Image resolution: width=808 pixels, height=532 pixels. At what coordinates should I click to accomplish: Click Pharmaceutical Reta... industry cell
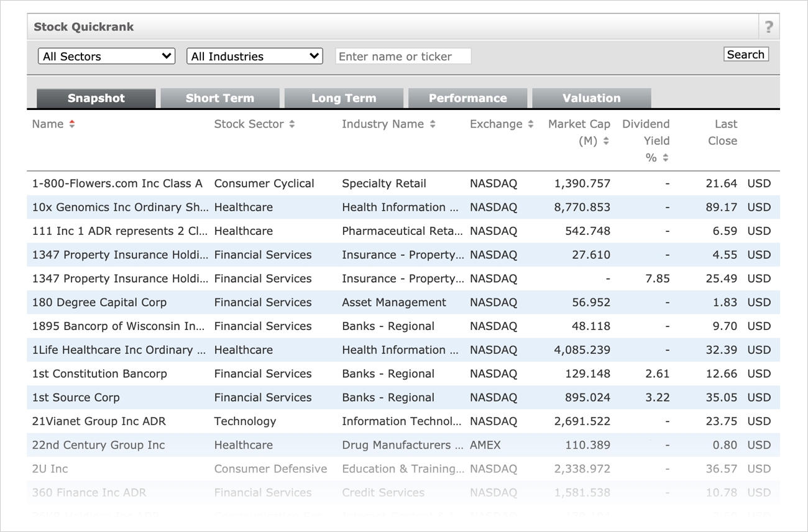pyautogui.click(x=403, y=231)
